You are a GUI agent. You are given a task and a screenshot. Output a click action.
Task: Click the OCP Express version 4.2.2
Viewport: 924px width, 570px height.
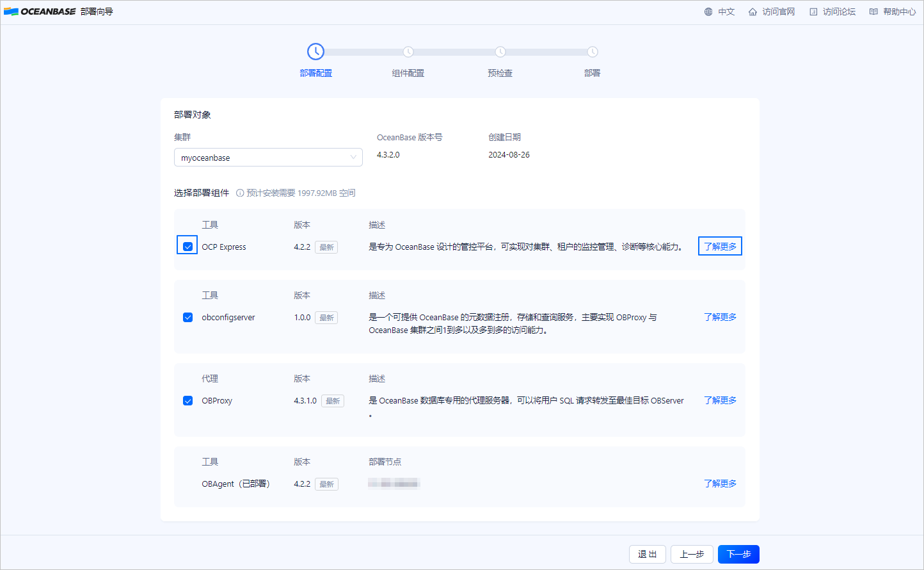coord(302,247)
